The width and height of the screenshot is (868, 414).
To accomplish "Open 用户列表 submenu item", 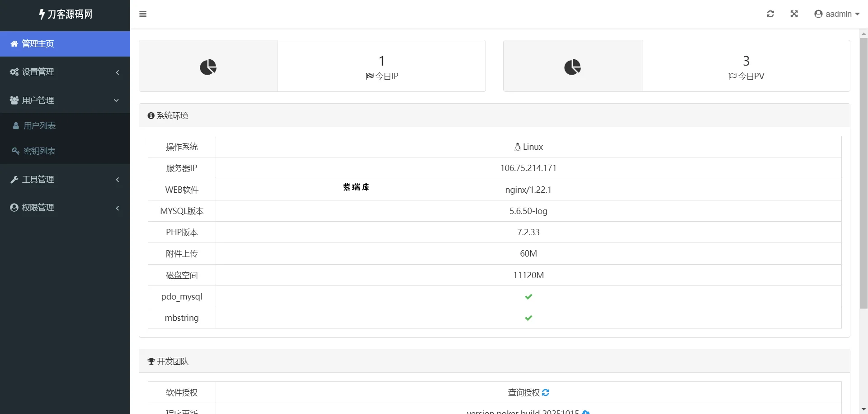I will coord(39,126).
